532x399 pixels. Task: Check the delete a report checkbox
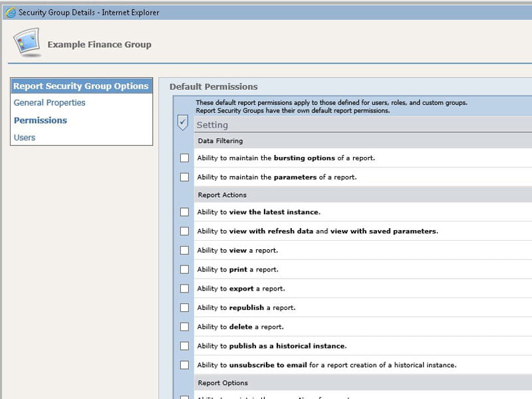[185, 327]
